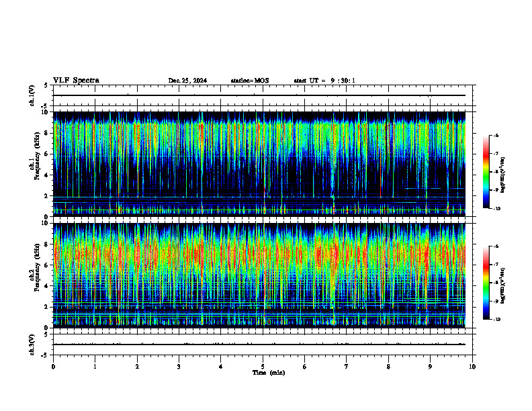This screenshot has width=532, height=411.
Task: Click the "7" minute tick label
Action: click(347, 367)
